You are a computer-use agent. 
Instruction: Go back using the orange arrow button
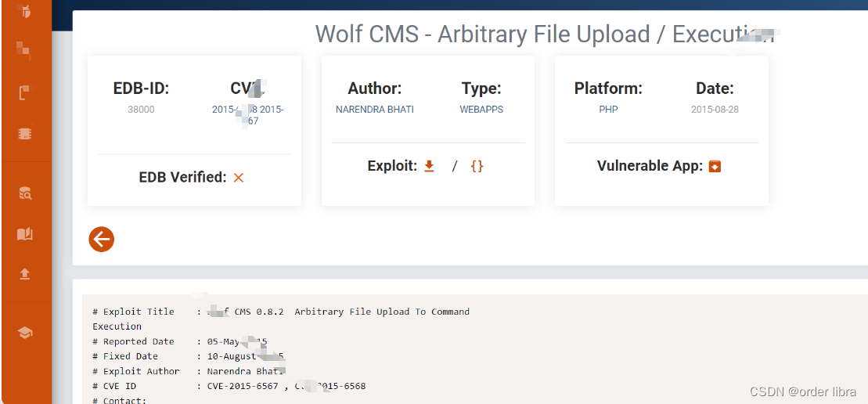101,240
